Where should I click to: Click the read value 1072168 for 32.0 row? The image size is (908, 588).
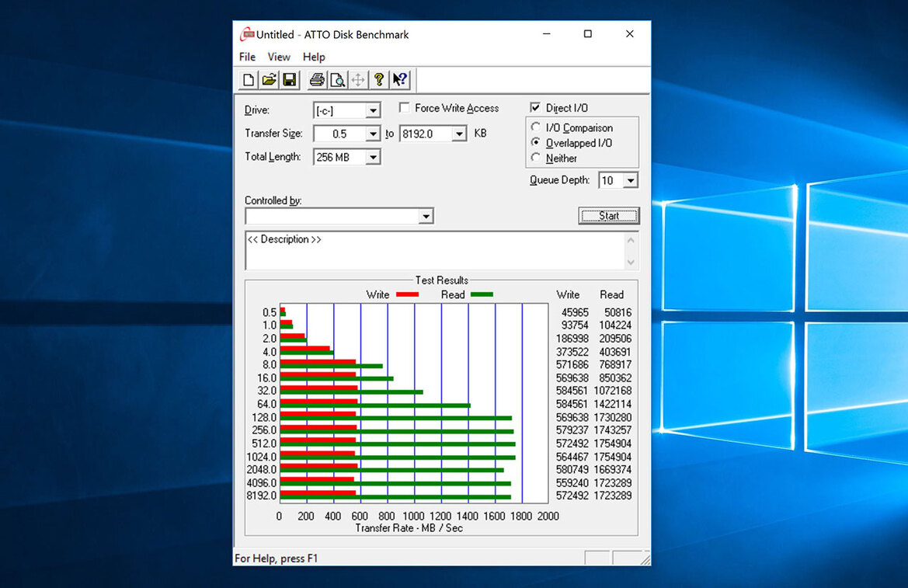point(612,391)
